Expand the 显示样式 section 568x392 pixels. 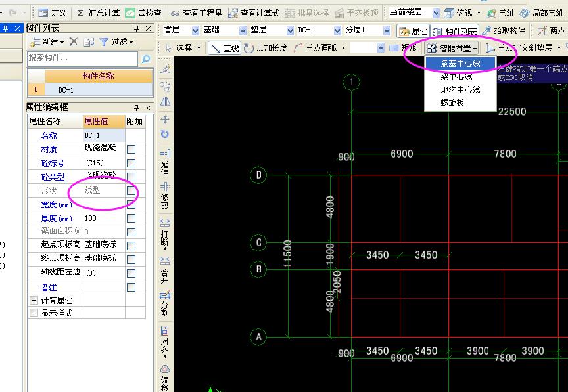pyautogui.click(x=34, y=313)
